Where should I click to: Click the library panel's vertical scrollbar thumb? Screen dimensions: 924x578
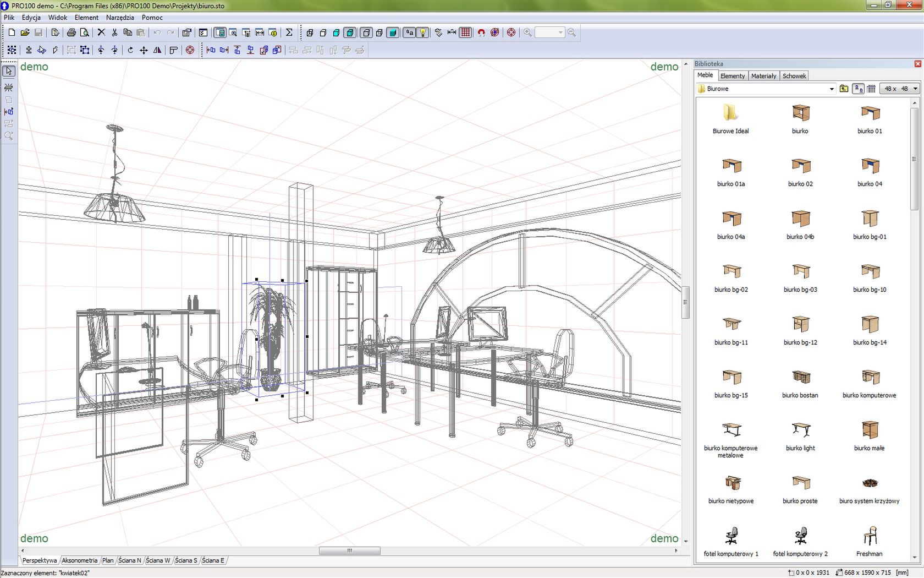point(914,159)
